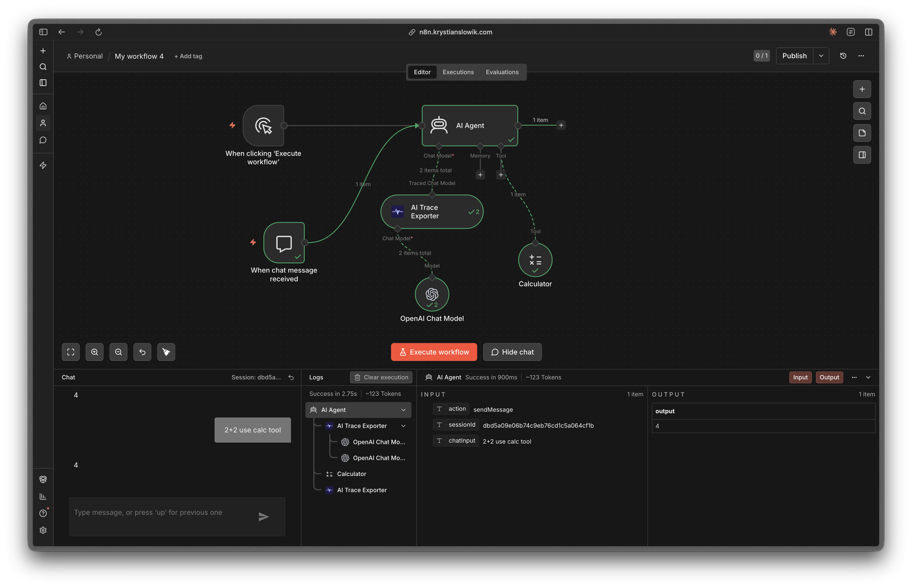Open log panel more options
This screenshot has height=588, width=912.
pyautogui.click(x=854, y=377)
